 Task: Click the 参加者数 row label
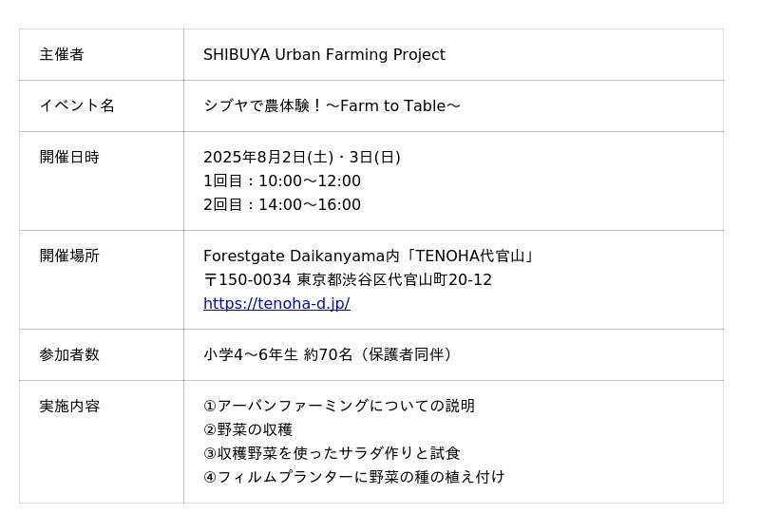click(x=69, y=355)
